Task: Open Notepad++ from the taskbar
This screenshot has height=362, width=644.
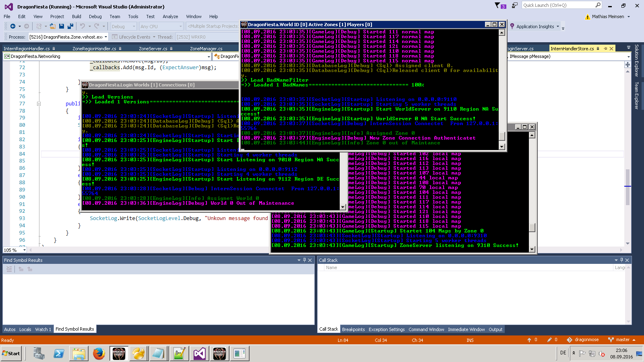Action: [179, 354]
